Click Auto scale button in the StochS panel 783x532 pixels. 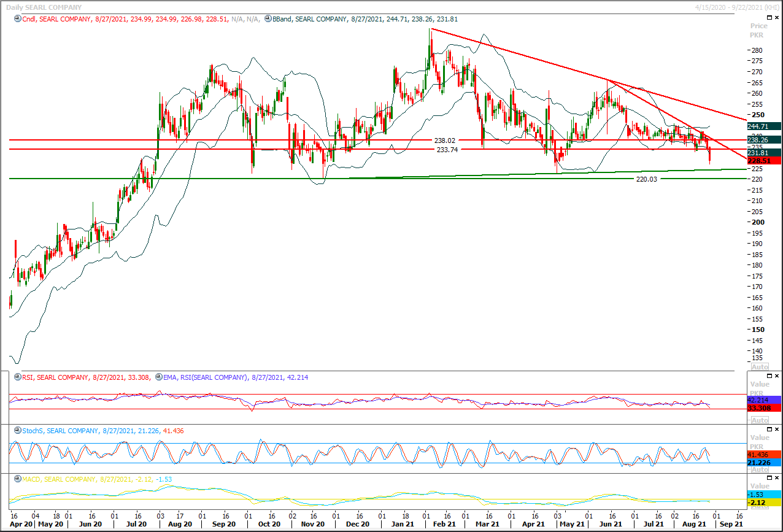pyautogui.click(x=760, y=469)
